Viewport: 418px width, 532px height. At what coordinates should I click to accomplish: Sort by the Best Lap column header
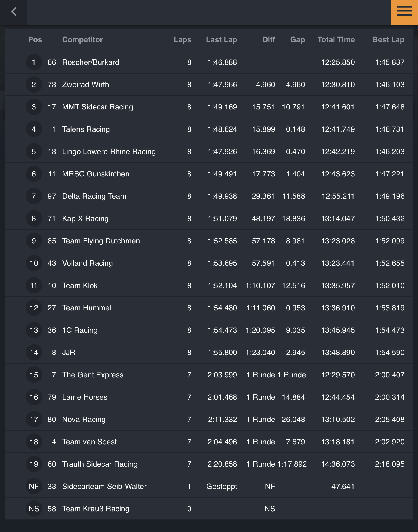pos(388,40)
